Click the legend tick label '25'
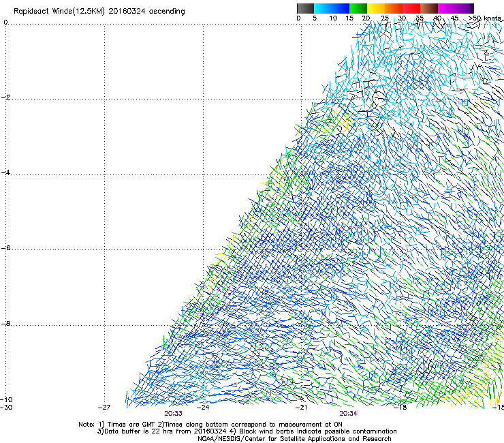The image size is (504, 443). [384, 18]
